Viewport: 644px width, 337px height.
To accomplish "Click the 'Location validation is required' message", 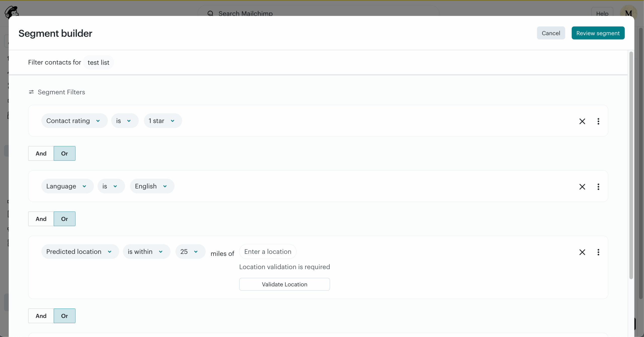I will coord(285,267).
